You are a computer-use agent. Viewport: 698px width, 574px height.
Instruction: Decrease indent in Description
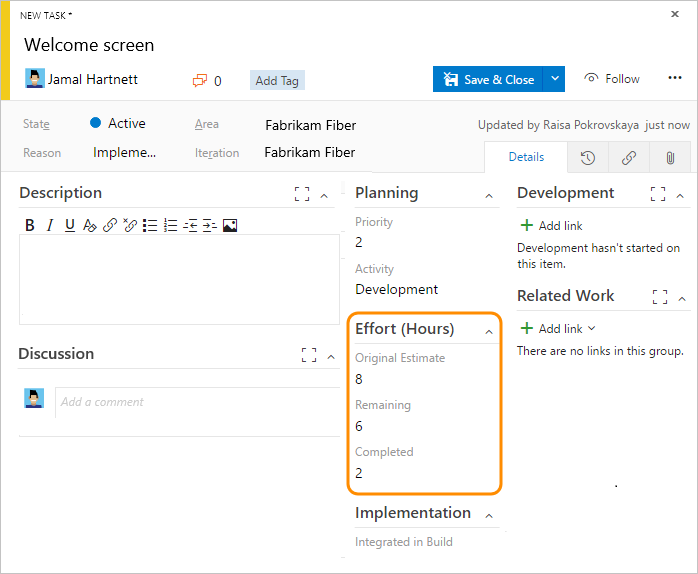point(190,225)
